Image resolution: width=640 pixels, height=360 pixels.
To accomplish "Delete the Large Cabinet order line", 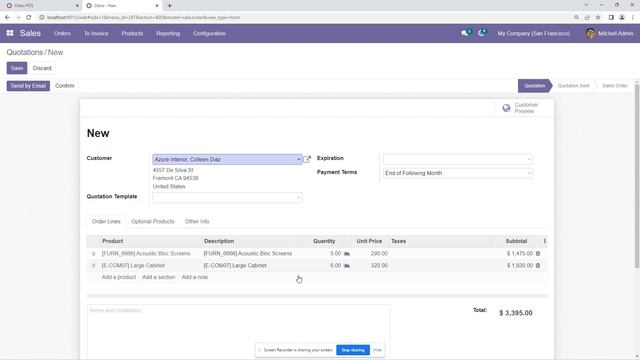I will 538,265.
